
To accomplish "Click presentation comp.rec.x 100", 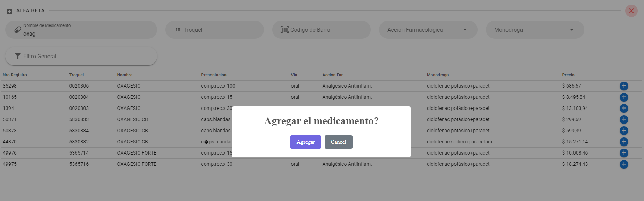I will [218, 86].
